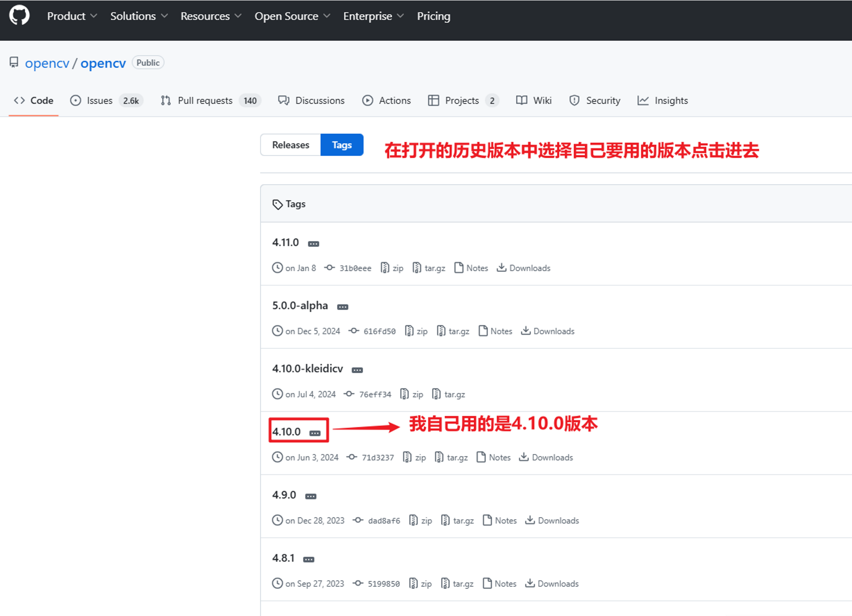Open Downloads for 4.10.0

pyautogui.click(x=546, y=457)
